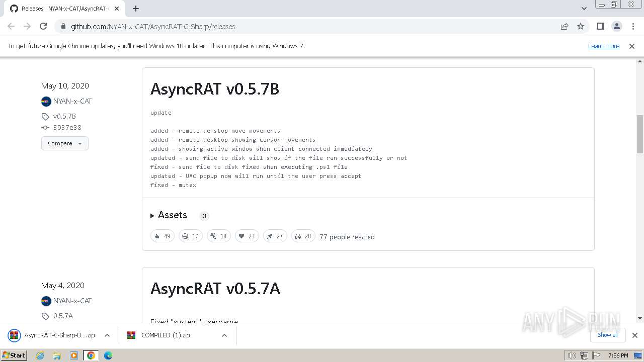Open NYAN-x-CAT profile under May 10 release
The height and width of the screenshot is (362, 644).
point(72,101)
